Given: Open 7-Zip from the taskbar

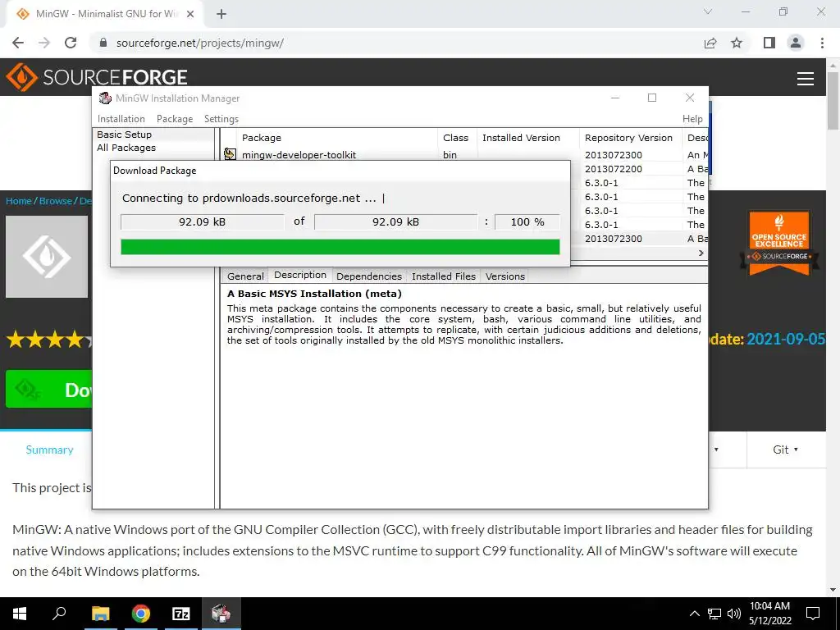Looking at the screenshot, I should [x=181, y=614].
